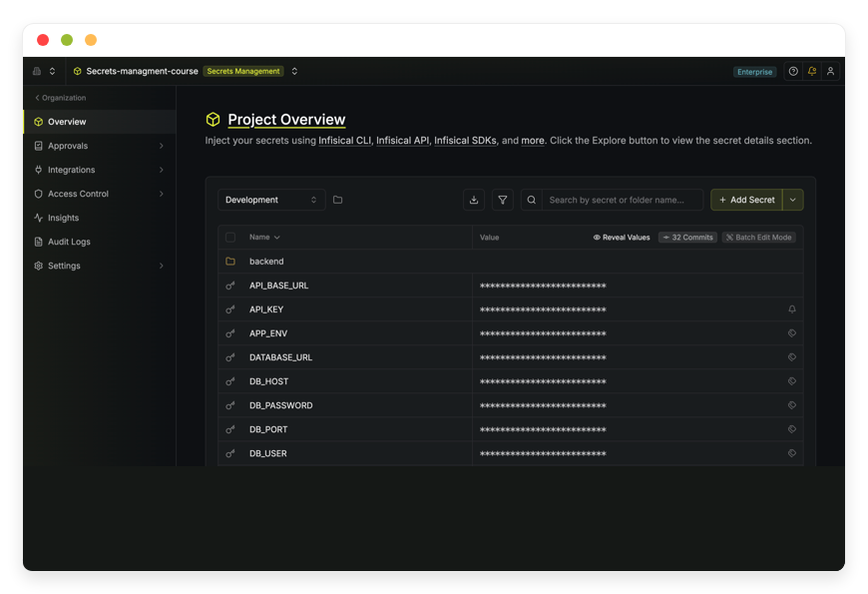
Task: Click the Audit Logs document icon
Action: [x=38, y=242]
